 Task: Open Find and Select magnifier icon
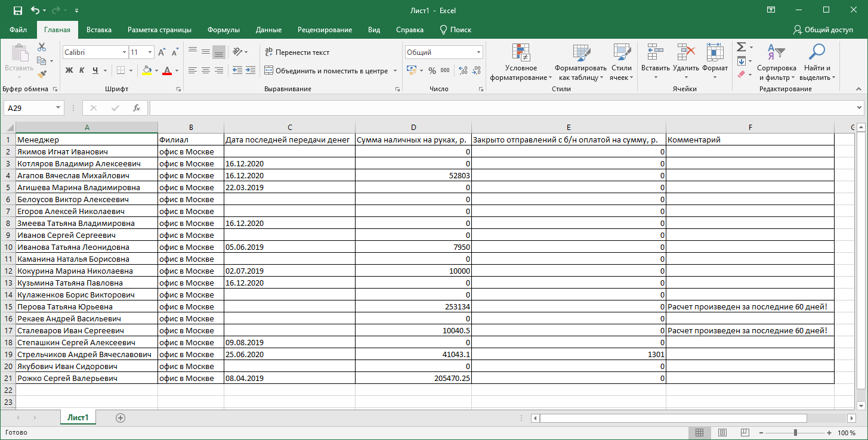tap(817, 52)
